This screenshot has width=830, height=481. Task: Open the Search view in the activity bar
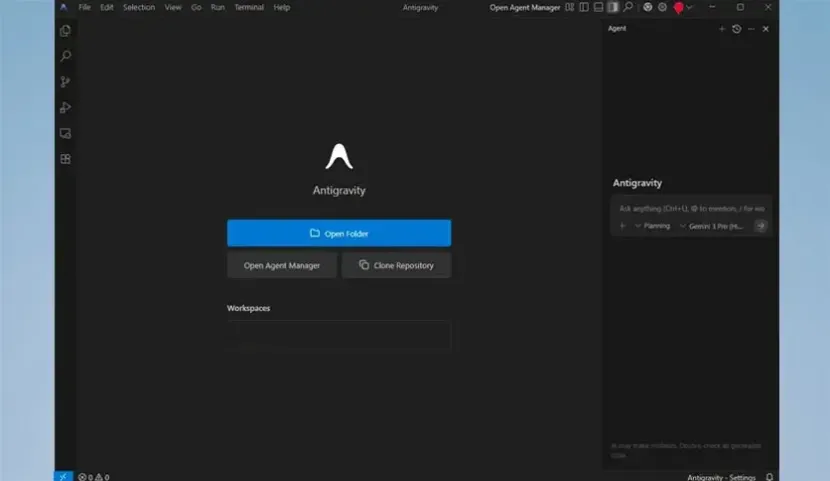pos(65,56)
